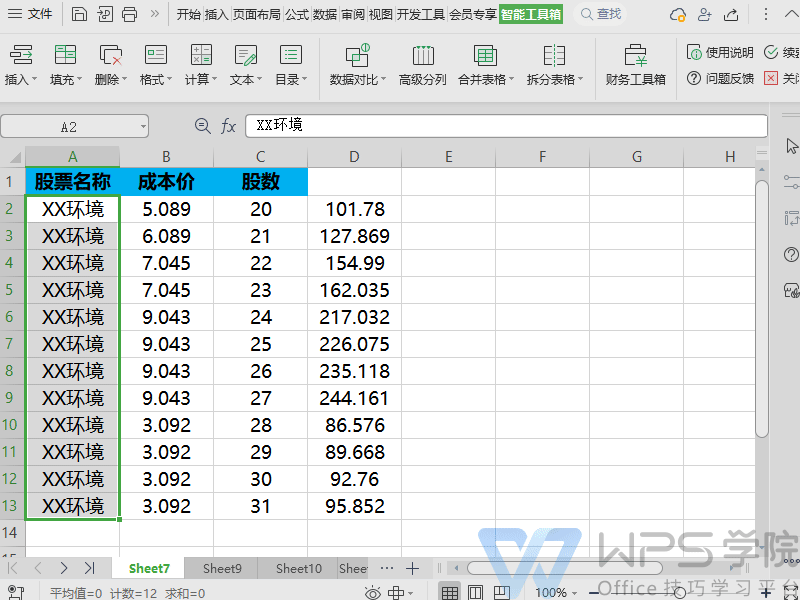Open the 文本 dropdown

click(246, 65)
